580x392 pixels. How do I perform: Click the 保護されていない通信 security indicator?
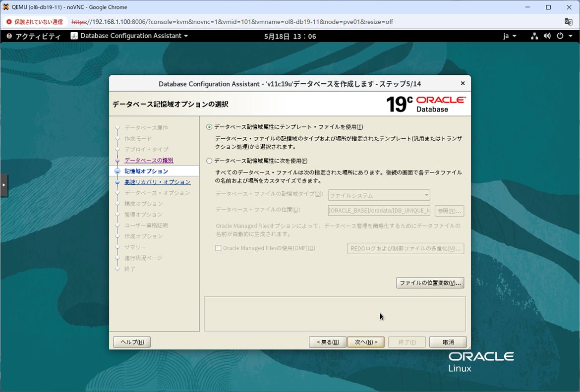[35, 22]
